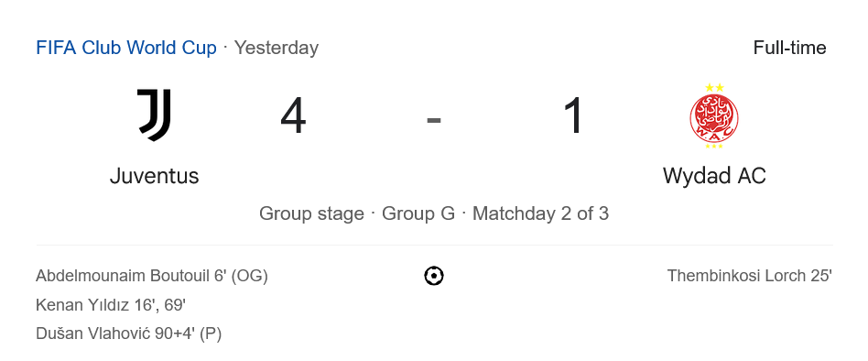The height and width of the screenshot is (361, 868).
Task: Click the Yesterday date label
Action: tap(277, 49)
